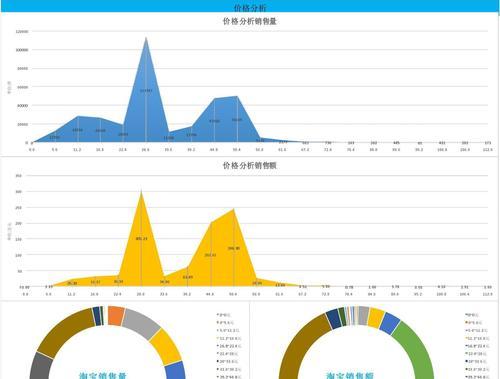Click the 44.8 X-axis label in the yellow chart
The height and width of the screenshot is (379, 500).
pos(210,294)
